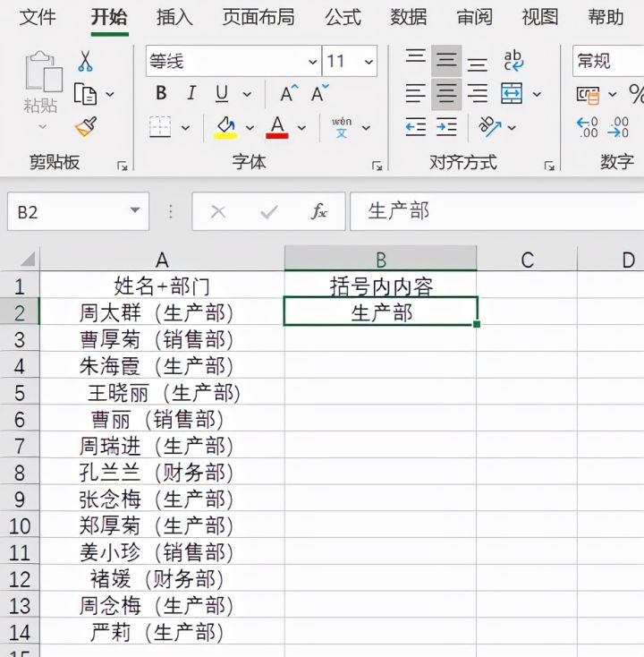Open merge cells dropdown arrow
Image resolution: width=644 pixels, height=657 pixels.
tap(537, 94)
